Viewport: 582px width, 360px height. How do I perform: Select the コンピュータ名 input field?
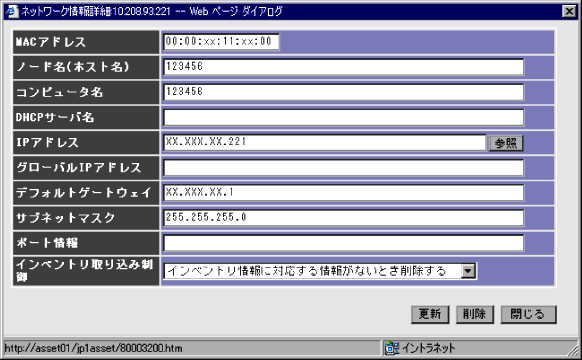[344, 92]
